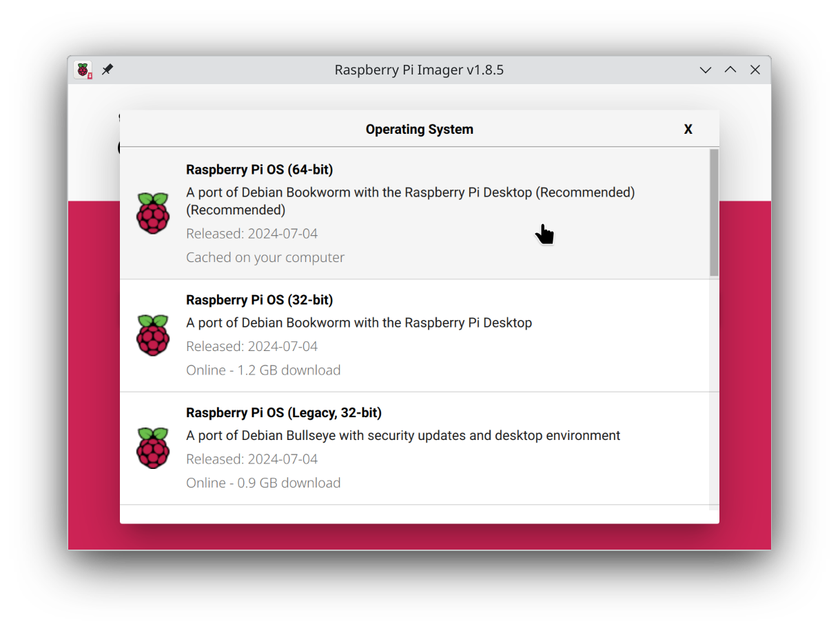Toggle the pin window icon in title bar
Image resolution: width=840 pixels, height=631 pixels.
[x=107, y=70]
